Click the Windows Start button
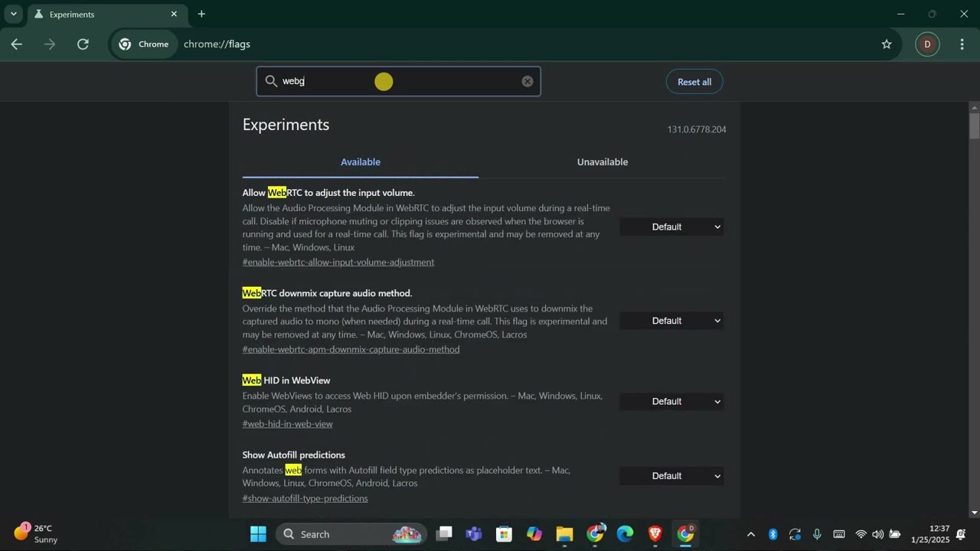 pos(258,534)
